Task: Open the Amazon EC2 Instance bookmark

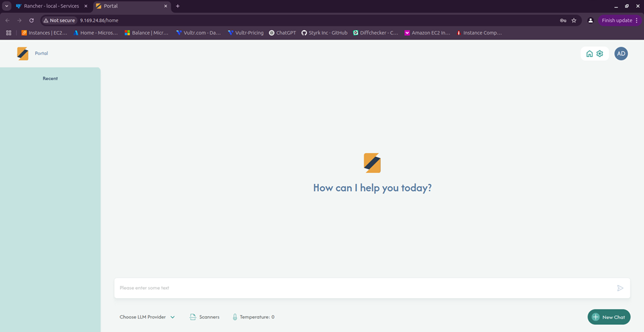Action: 428,33
